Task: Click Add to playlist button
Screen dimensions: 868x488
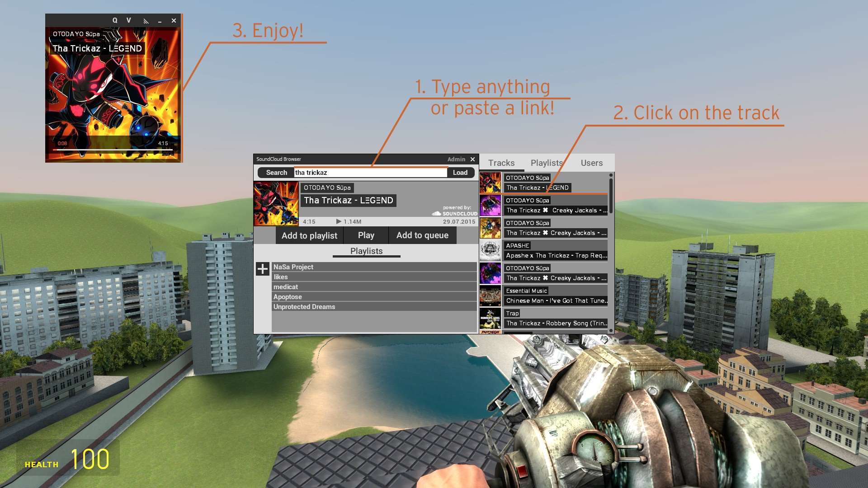Action: (309, 235)
